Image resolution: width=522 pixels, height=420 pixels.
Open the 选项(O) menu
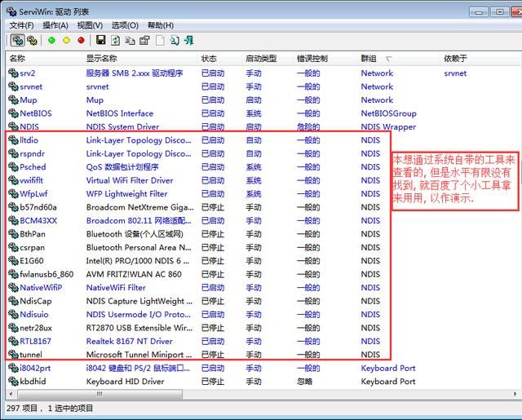[125, 25]
